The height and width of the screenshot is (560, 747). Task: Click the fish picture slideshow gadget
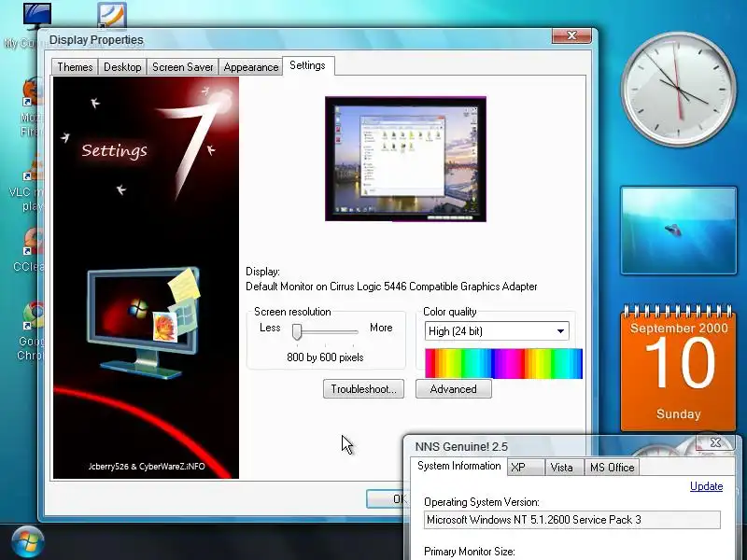pyautogui.click(x=679, y=231)
